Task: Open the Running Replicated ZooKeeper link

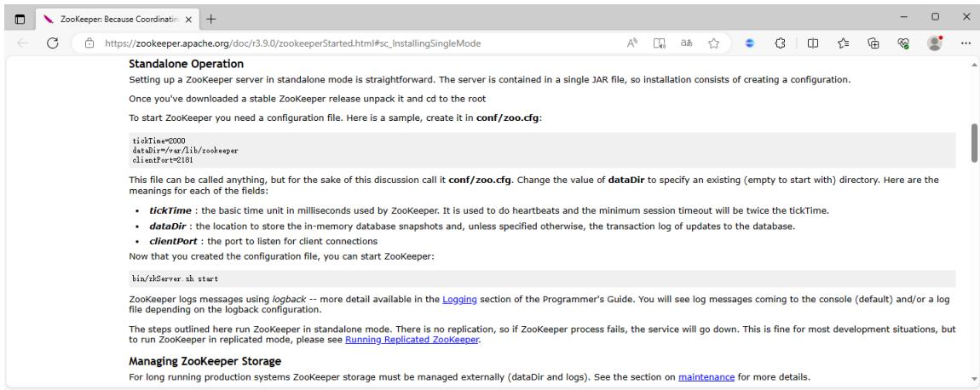Action: (412, 340)
